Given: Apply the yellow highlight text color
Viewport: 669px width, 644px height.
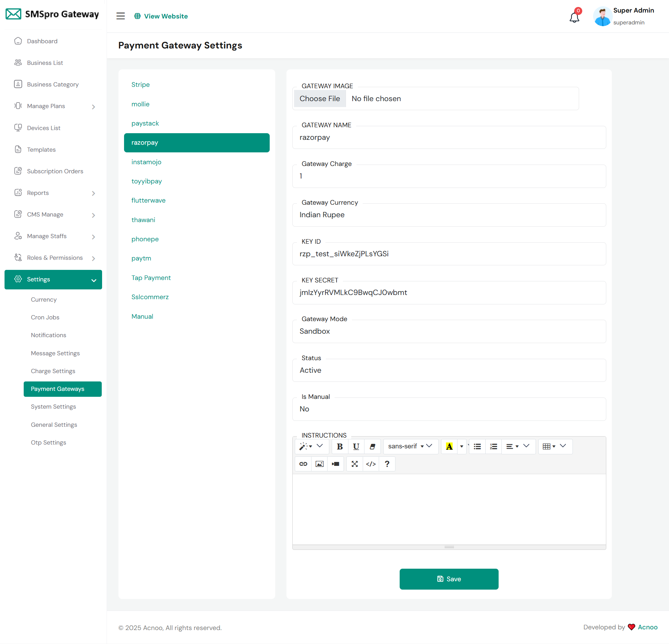Looking at the screenshot, I should click(x=449, y=446).
